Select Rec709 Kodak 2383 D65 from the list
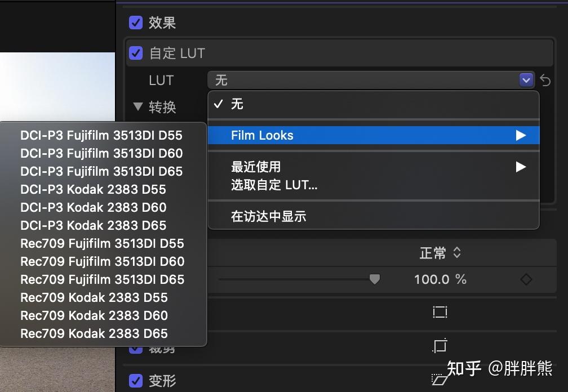Image resolution: width=568 pixels, height=392 pixels. 94,333
